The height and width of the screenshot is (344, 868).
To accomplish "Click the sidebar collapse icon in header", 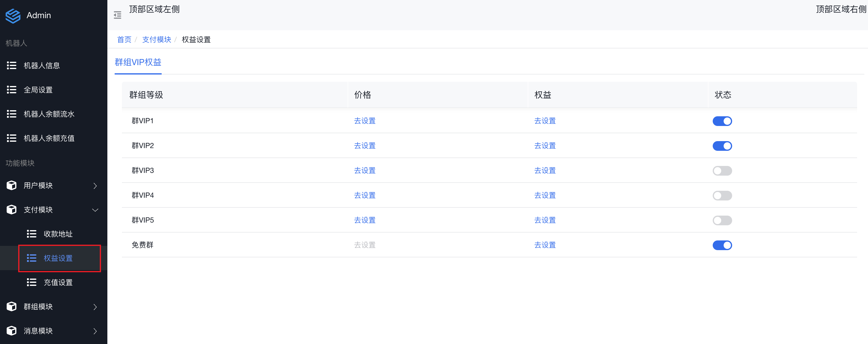I will (117, 15).
